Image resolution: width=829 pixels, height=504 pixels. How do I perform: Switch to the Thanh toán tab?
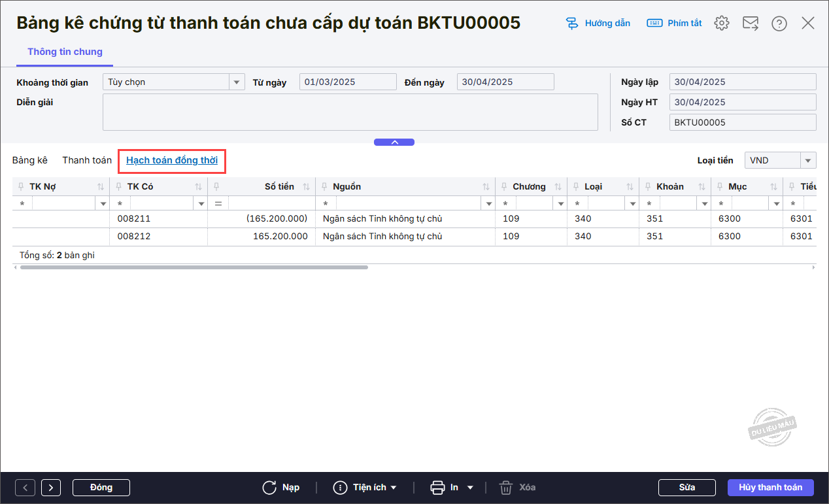point(87,160)
